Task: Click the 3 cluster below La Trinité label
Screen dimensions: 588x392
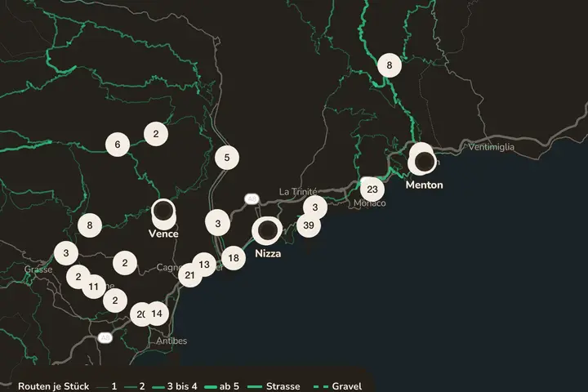Action: (315, 207)
